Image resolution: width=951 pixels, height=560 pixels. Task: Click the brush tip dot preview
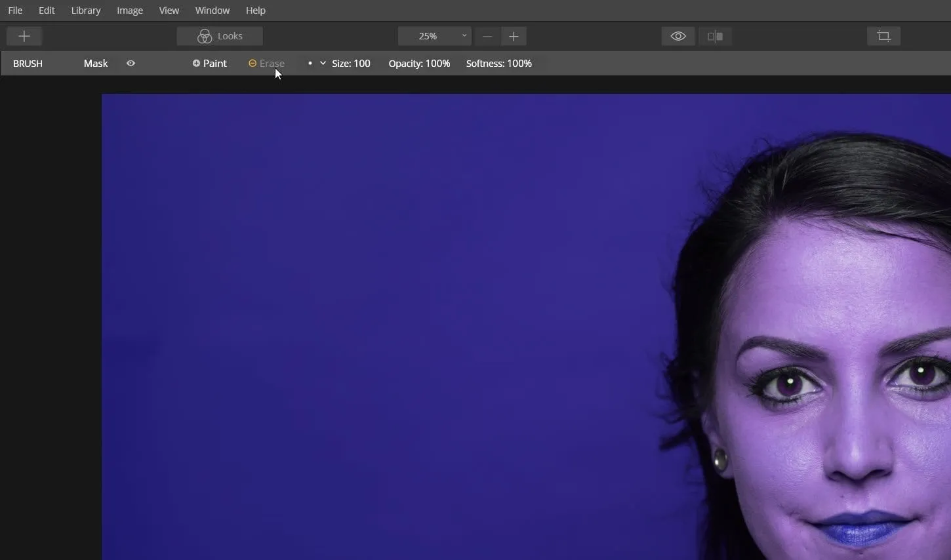[310, 64]
